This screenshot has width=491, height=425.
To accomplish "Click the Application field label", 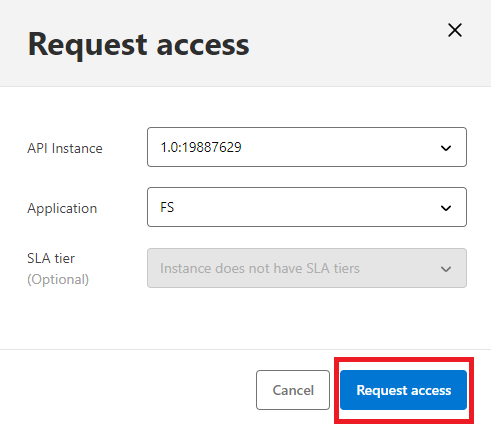I will pos(62,209).
